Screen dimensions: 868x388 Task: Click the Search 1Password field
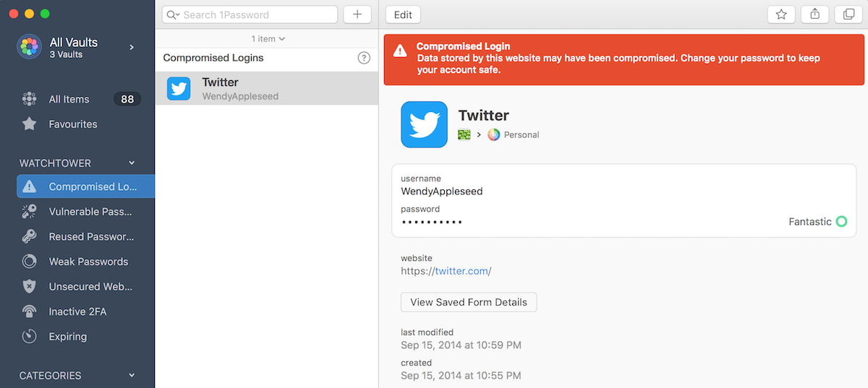coord(250,14)
